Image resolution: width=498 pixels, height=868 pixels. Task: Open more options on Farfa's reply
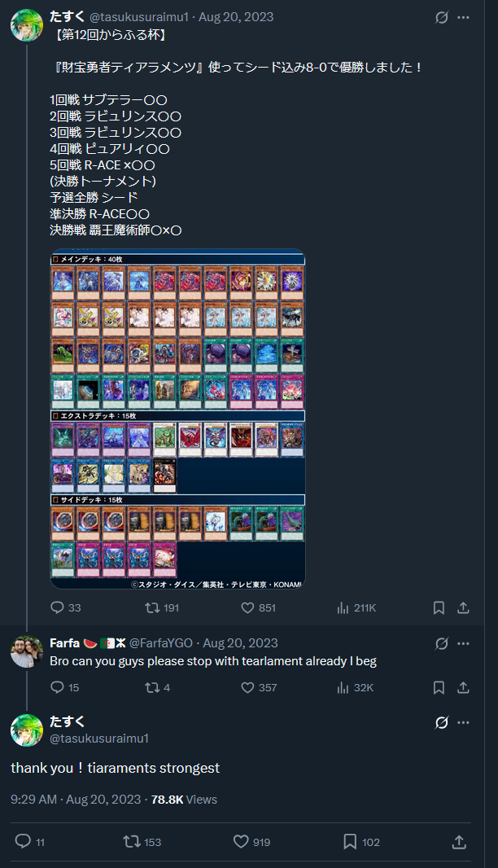463,643
